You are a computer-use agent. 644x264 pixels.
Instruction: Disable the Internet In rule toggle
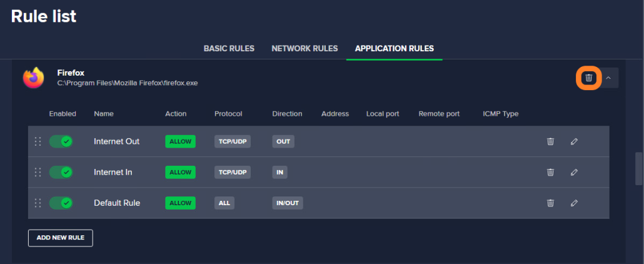tap(61, 172)
